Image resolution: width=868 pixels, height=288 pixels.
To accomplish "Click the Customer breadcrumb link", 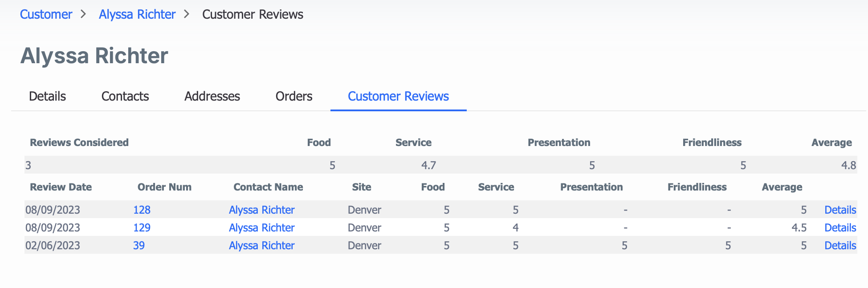I will [46, 14].
